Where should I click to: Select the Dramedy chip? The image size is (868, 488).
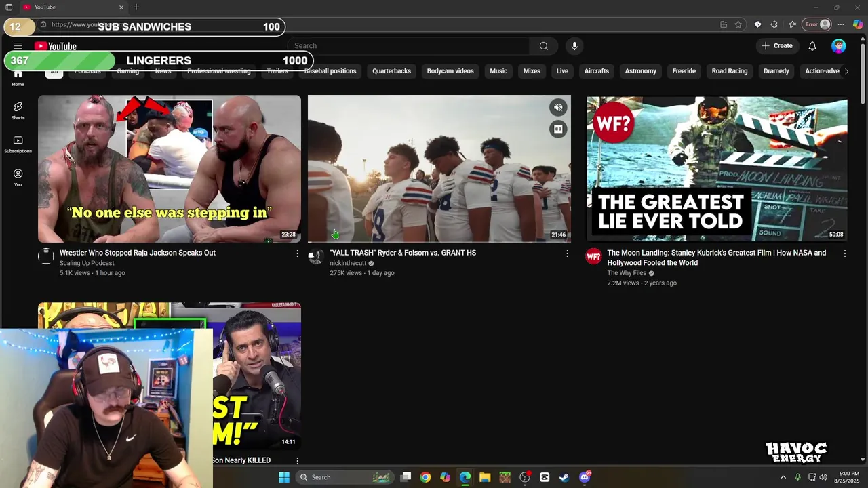[776, 71]
